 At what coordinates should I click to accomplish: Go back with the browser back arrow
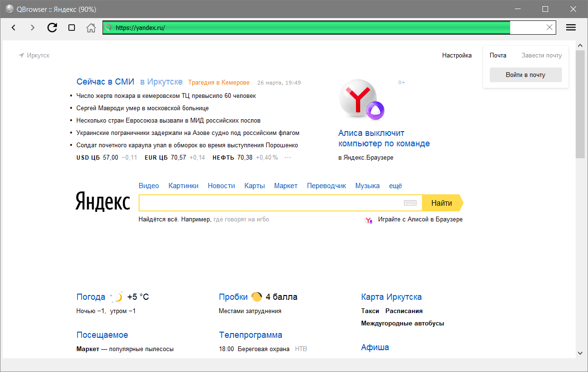13,28
